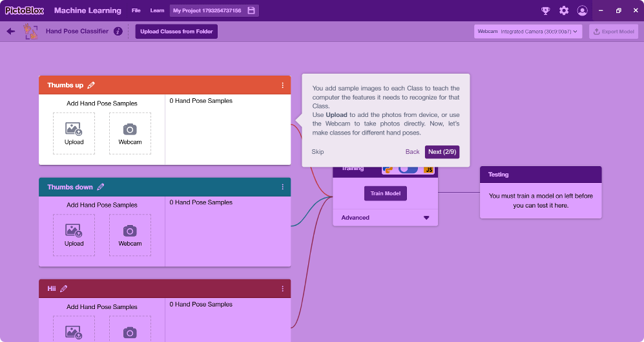Click 'Add Hand Pose Samples' in Thumbs down
The height and width of the screenshot is (342, 644).
click(x=102, y=205)
